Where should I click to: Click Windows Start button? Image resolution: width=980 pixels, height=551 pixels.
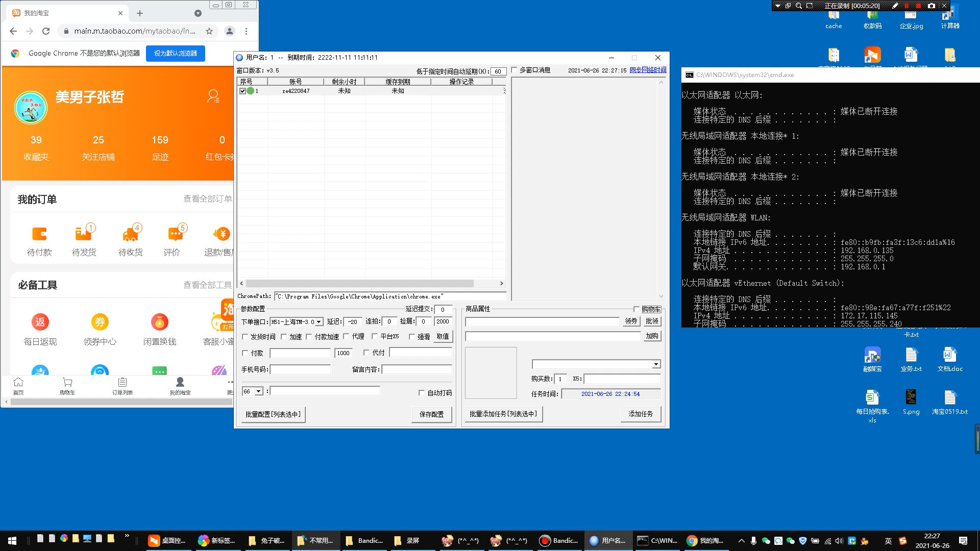point(12,541)
